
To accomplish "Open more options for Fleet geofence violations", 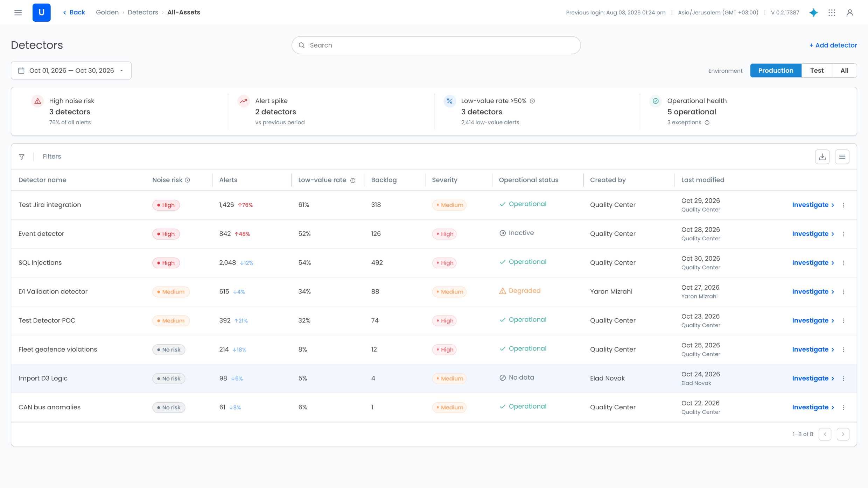I will [x=843, y=350].
